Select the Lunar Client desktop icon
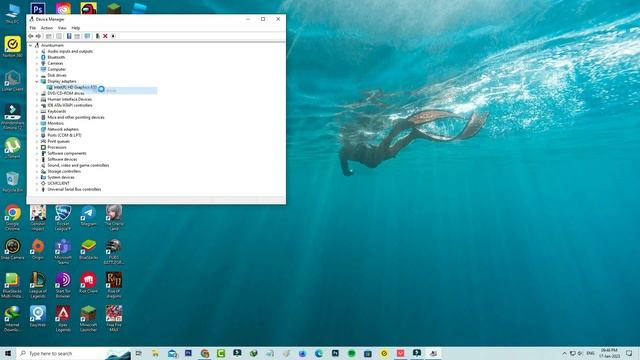The image size is (640, 360). (13, 80)
